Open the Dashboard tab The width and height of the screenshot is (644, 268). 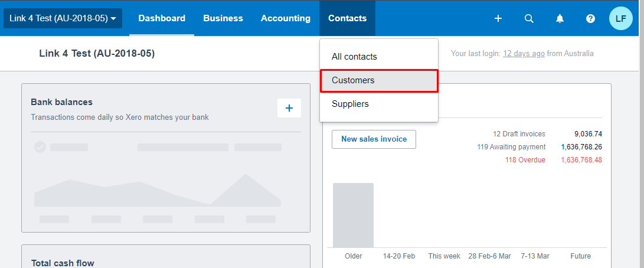coord(162,18)
